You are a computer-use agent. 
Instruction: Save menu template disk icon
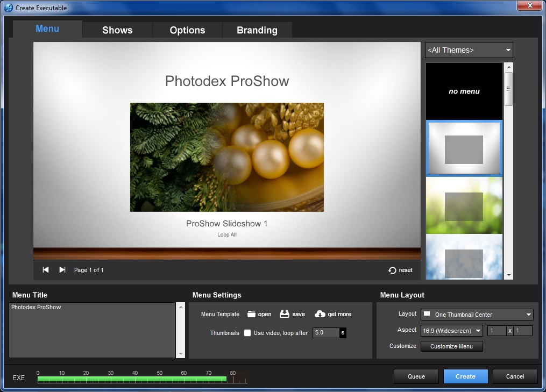point(285,313)
